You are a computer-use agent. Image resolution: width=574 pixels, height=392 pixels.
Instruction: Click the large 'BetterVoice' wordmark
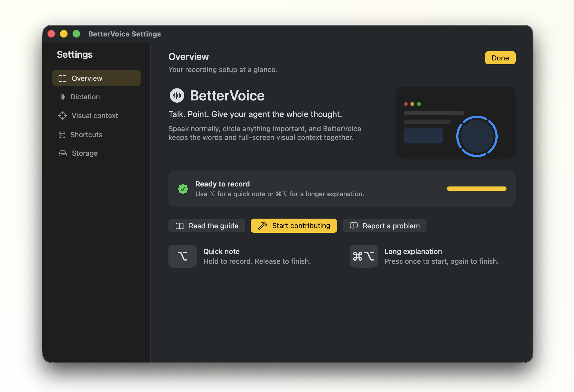pyautogui.click(x=227, y=96)
